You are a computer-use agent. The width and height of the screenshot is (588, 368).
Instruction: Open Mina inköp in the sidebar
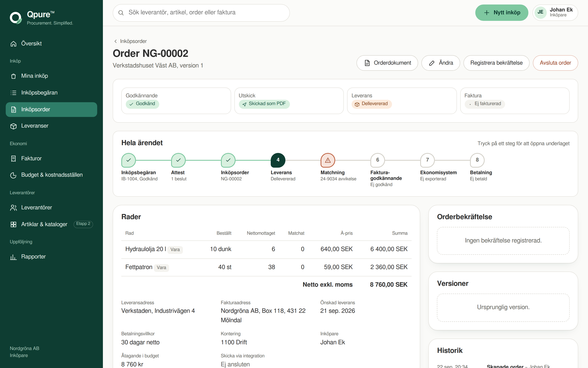tap(51, 76)
